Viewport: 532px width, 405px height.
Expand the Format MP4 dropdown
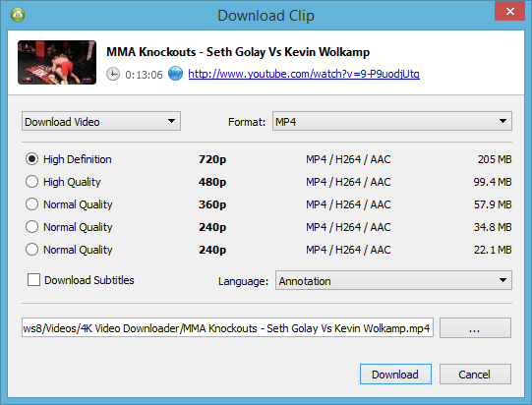pos(392,121)
